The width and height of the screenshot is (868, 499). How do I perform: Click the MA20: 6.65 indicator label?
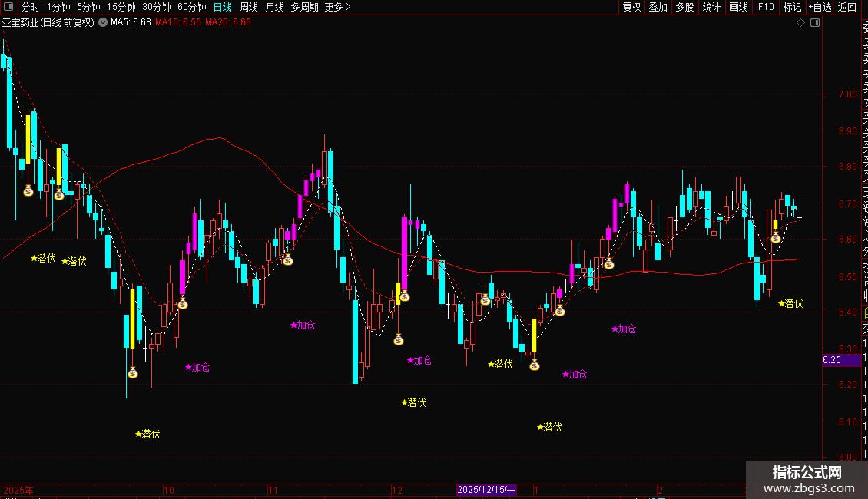coord(228,23)
